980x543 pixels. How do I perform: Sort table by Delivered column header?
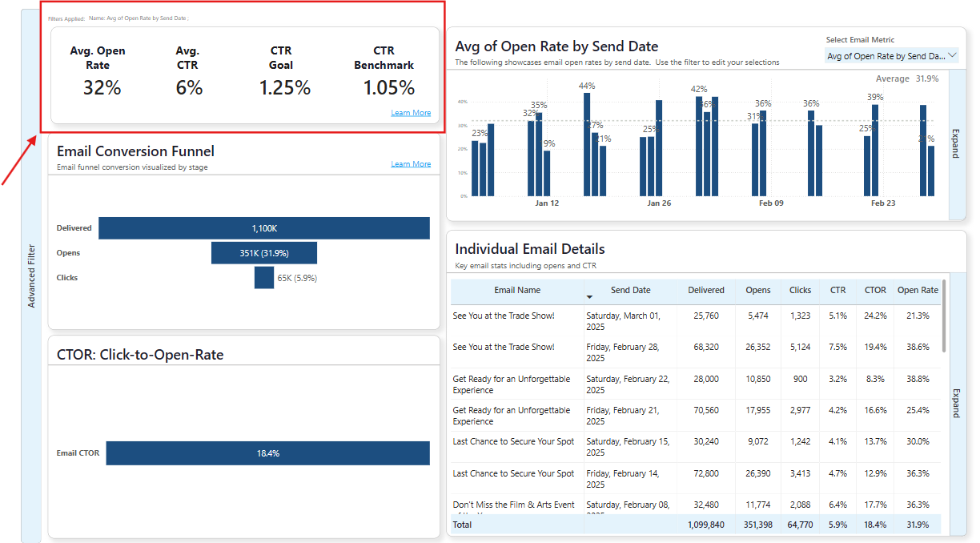[x=705, y=290]
